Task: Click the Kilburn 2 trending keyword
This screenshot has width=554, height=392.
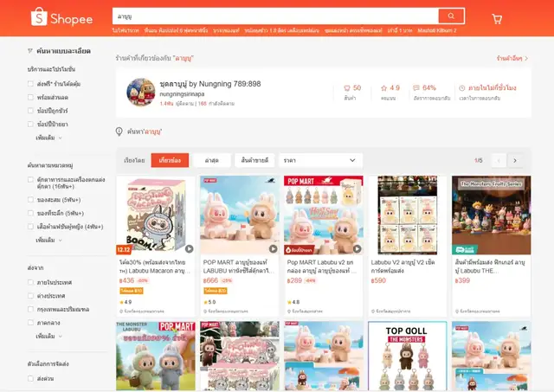Action: pyautogui.click(x=437, y=31)
